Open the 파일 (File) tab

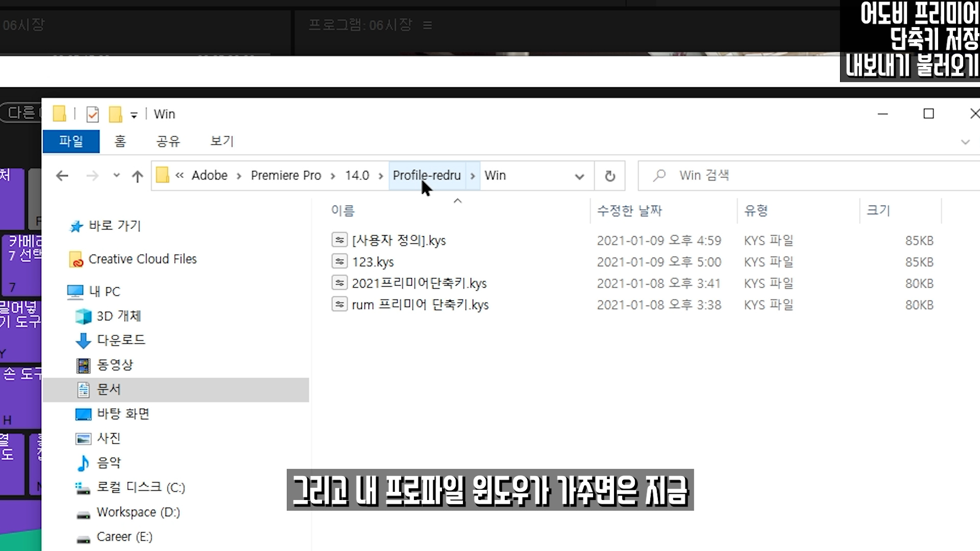point(71,141)
